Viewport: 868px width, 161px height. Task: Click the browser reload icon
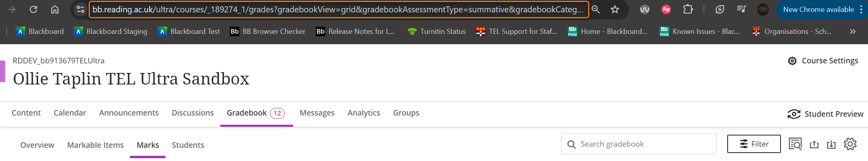(33, 10)
